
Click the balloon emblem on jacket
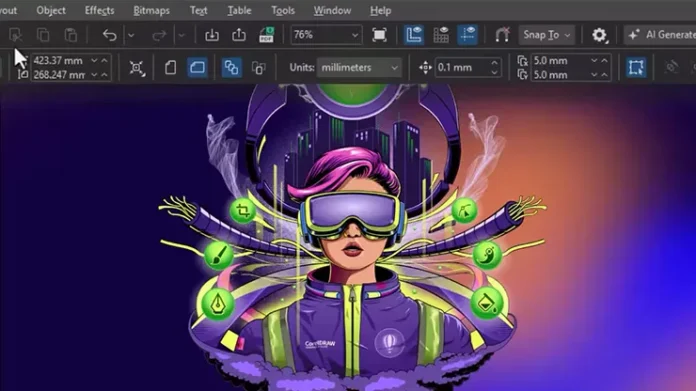click(x=389, y=343)
